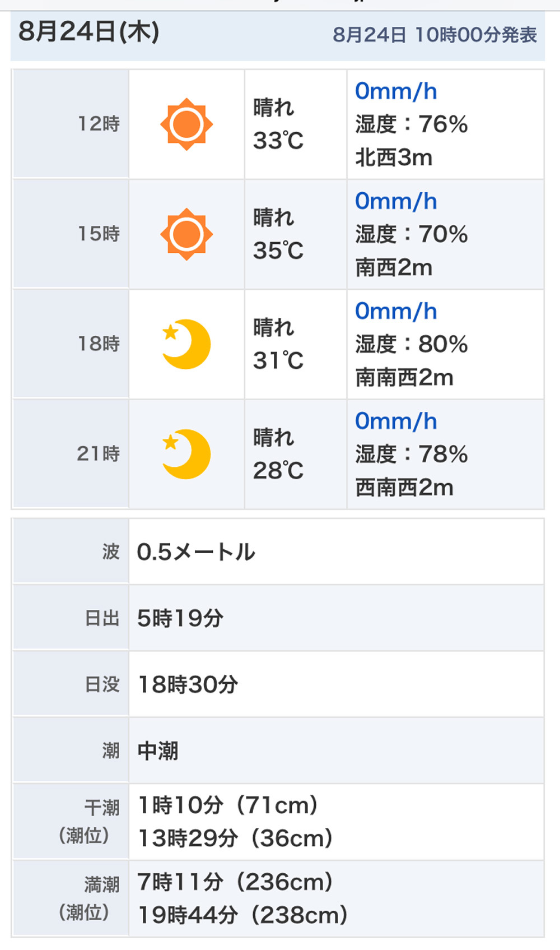The width and height of the screenshot is (560, 950).
Task: Click the moon icon for 21時
Action: [x=186, y=454]
